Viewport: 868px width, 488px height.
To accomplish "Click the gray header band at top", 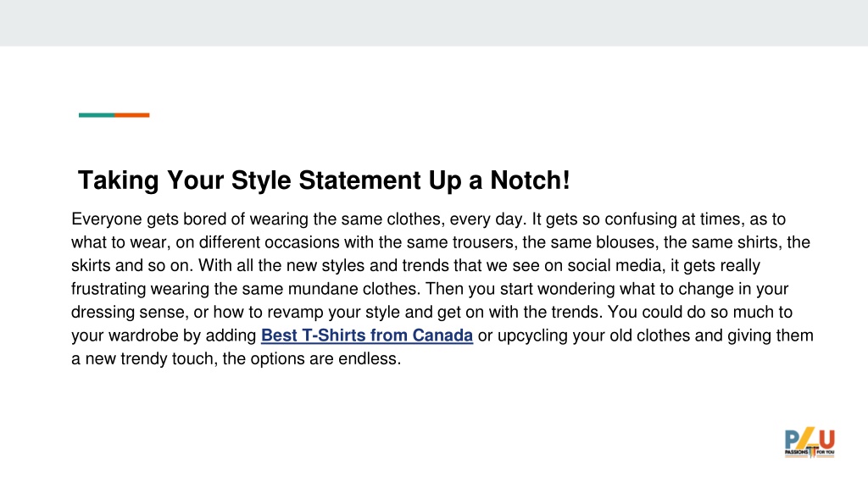I will coord(434,23).
